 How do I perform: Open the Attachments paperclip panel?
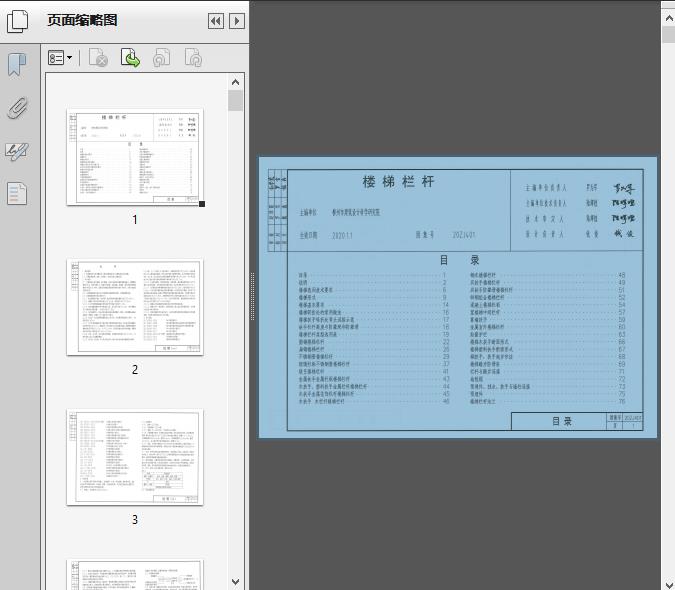point(17,109)
